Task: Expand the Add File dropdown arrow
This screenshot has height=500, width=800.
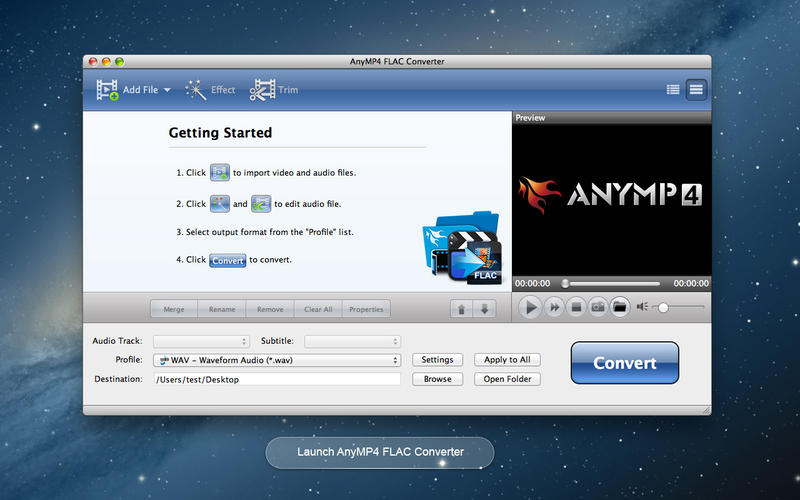Action: [167, 90]
